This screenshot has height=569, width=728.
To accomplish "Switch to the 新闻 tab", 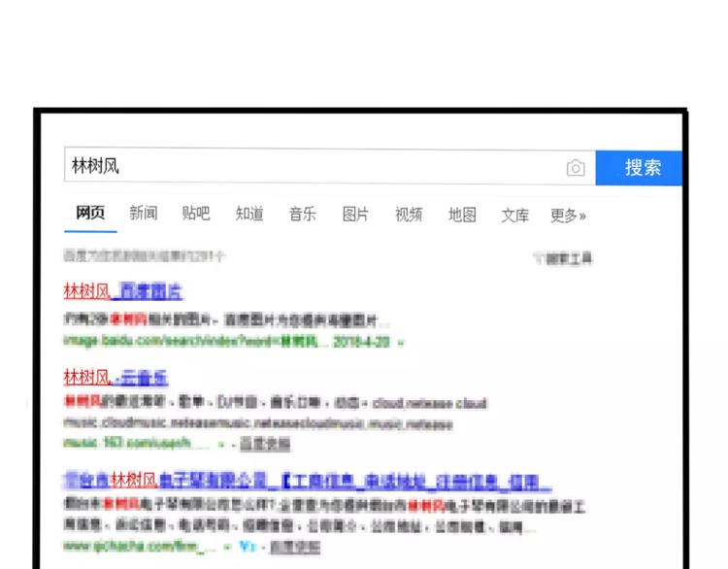I will [x=144, y=215].
